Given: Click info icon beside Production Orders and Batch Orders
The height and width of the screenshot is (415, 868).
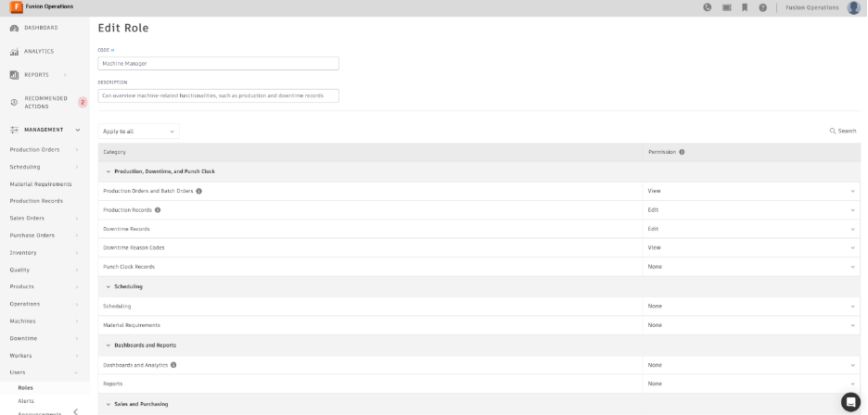Looking at the screenshot, I should coord(198,191).
